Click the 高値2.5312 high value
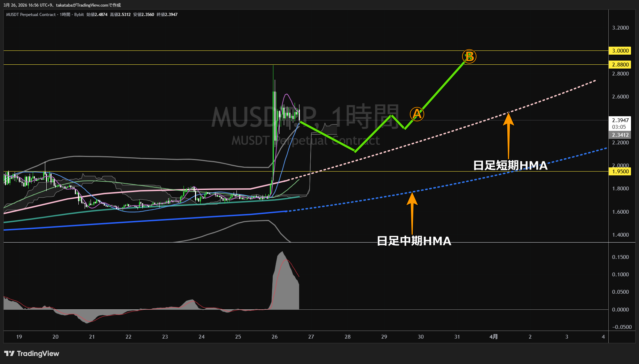Screen dimensions: 639x364 click(x=120, y=15)
